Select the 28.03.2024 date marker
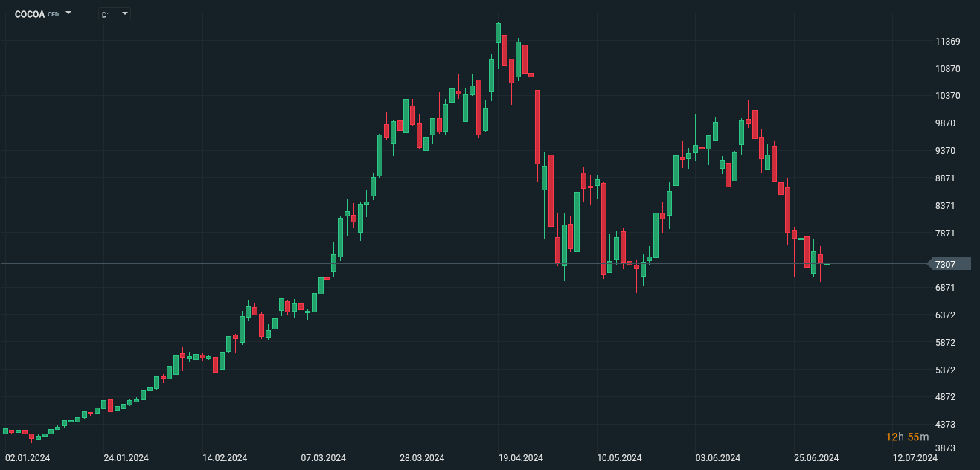 click(422, 458)
